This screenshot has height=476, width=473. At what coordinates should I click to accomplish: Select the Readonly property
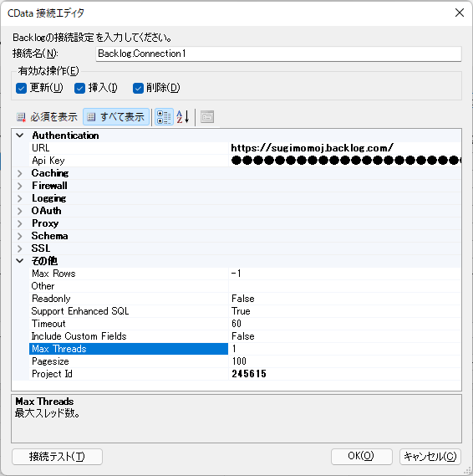(x=129, y=299)
